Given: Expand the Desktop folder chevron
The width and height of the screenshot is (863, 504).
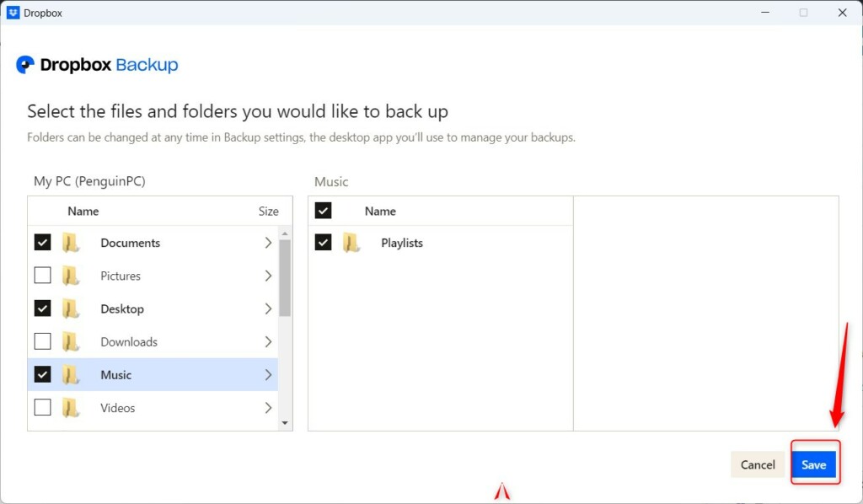Looking at the screenshot, I should click(x=268, y=308).
